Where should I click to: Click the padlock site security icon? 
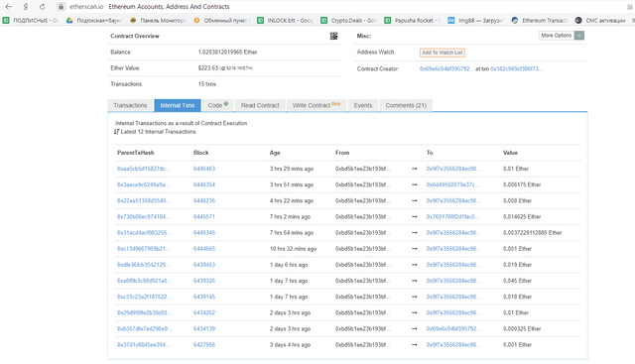[x=61, y=7]
